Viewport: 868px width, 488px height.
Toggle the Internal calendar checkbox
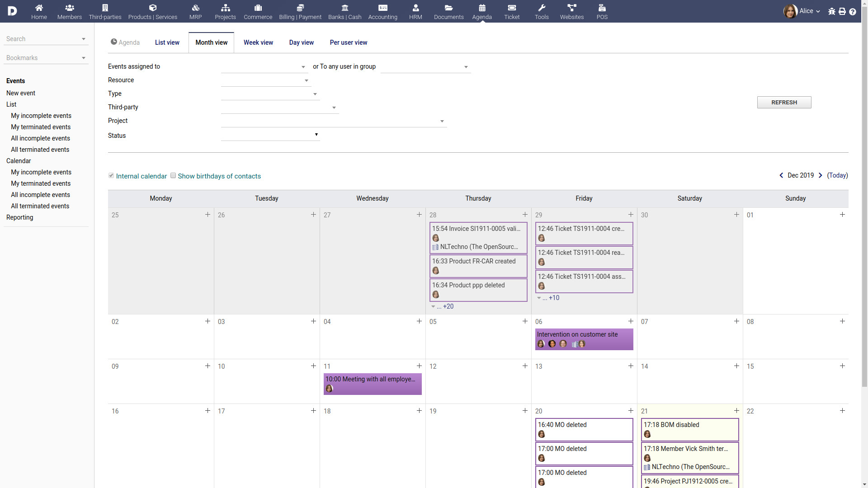112,176
